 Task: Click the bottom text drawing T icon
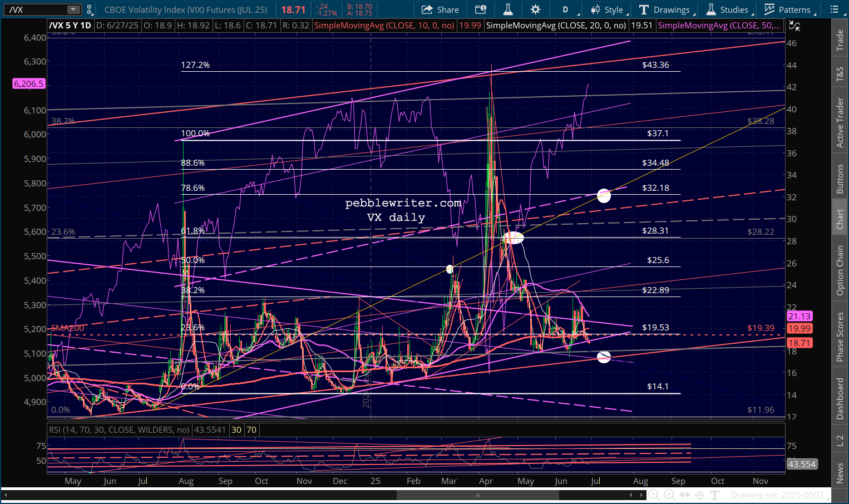pos(715,495)
